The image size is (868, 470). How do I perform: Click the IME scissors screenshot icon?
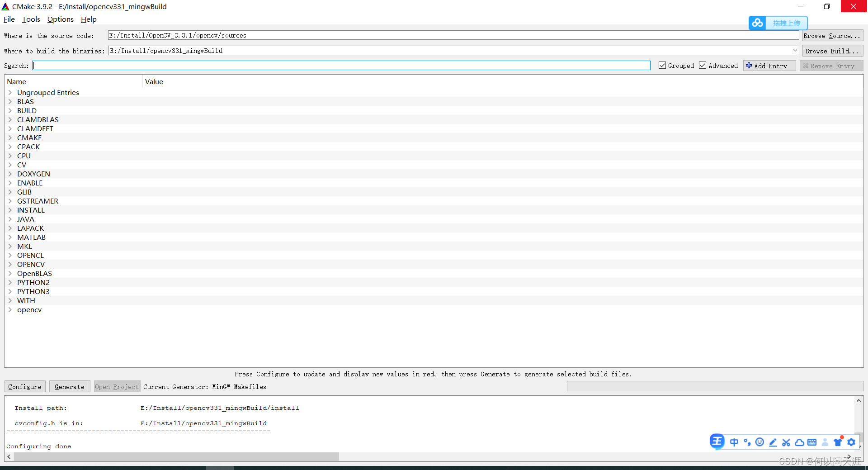pyautogui.click(x=786, y=442)
